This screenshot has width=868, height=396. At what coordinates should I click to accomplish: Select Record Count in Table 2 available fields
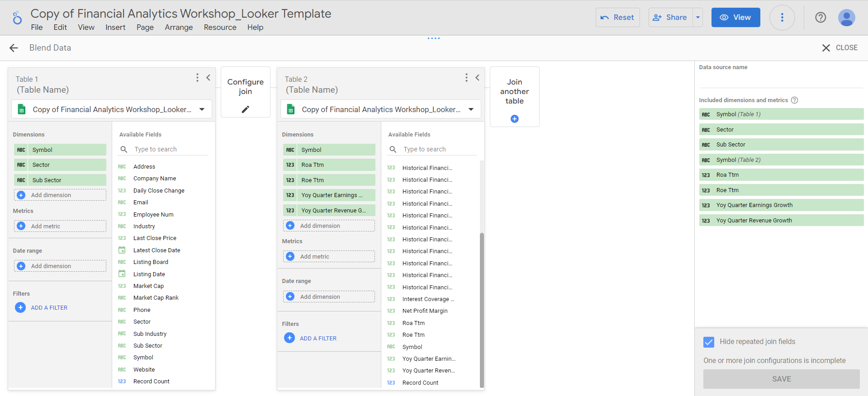420,383
